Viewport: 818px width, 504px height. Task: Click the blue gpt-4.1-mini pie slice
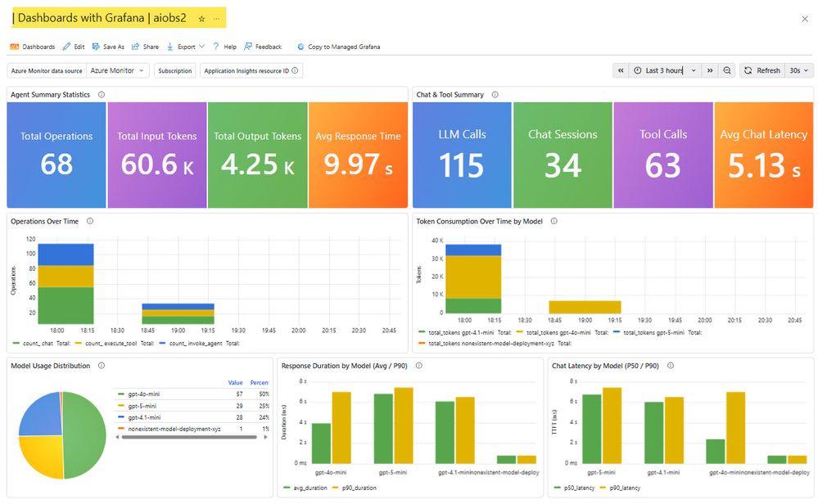pos(42,414)
